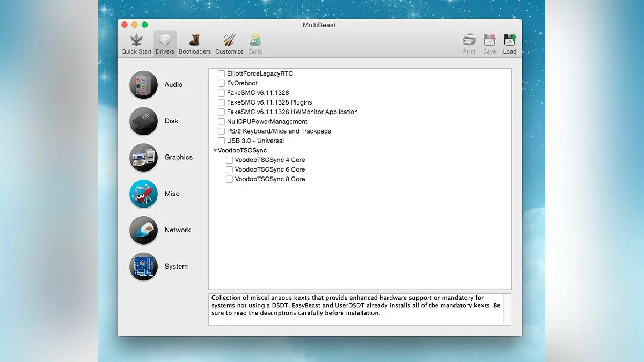The height and width of the screenshot is (362, 644).
Task: Tick the USB 3.0 - Universal checkbox
Action: pos(221,141)
